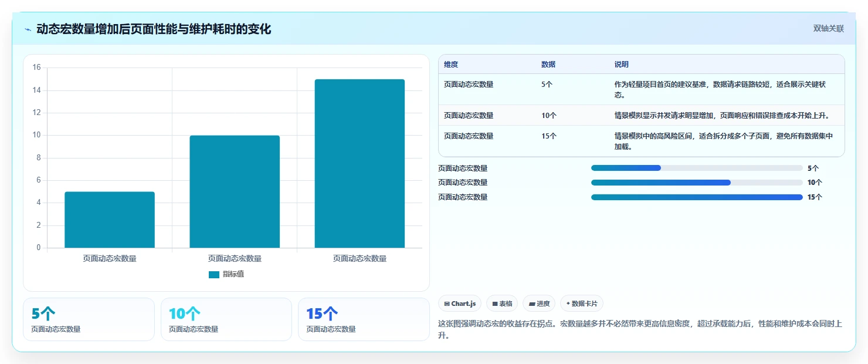Open the 15个 stat card below the chart
868x364 pixels.
[x=364, y=319]
